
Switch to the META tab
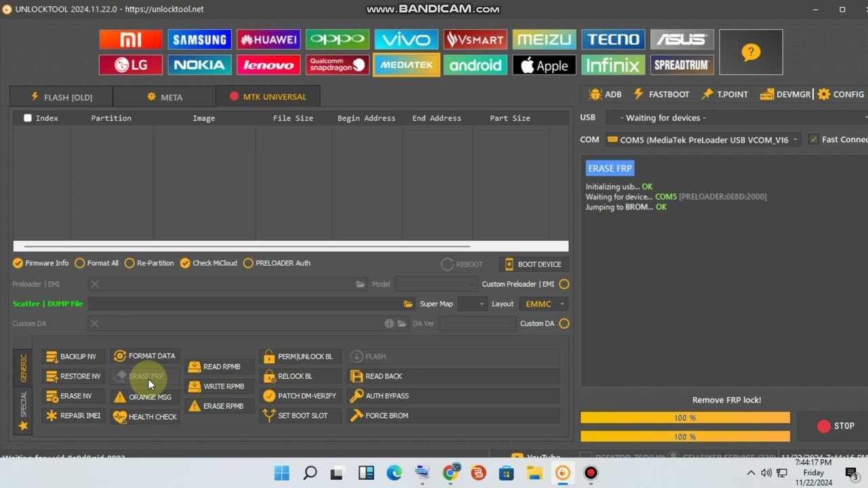[164, 97]
